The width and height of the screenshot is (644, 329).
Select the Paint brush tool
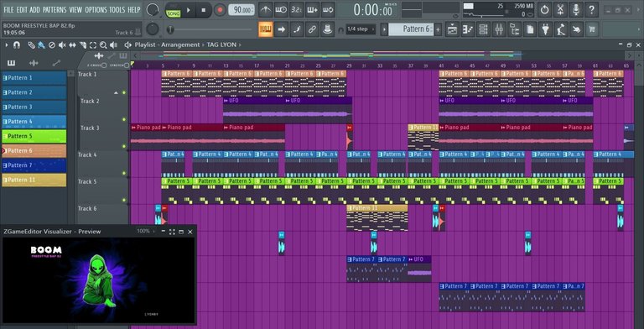coord(41,44)
